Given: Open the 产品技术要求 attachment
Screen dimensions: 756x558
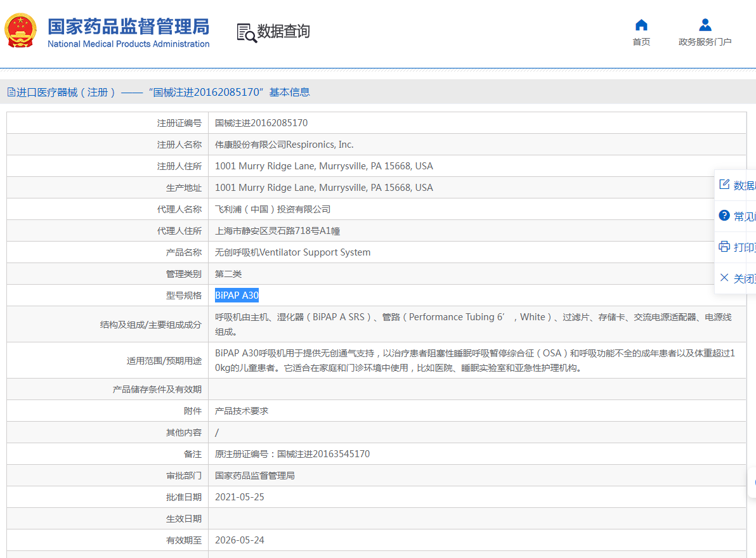Looking at the screenshot, I should pos(242,411).
